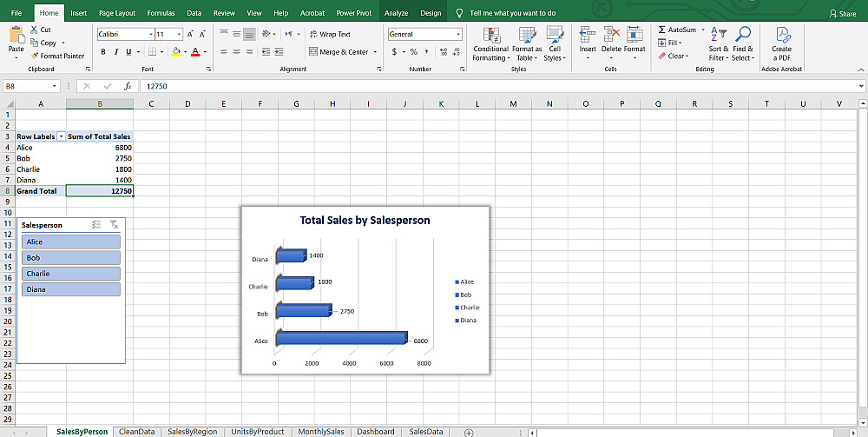The image size is (868, 437).
Task: Open the yellow Fill Color swatch
Action: [176, 52]
